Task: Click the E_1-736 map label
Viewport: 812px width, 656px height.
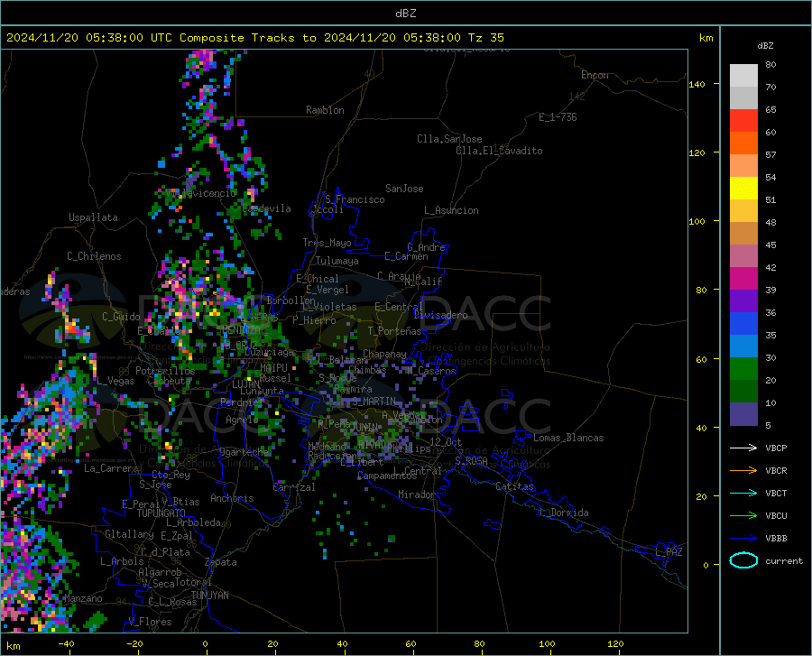Action: [558, 117]
